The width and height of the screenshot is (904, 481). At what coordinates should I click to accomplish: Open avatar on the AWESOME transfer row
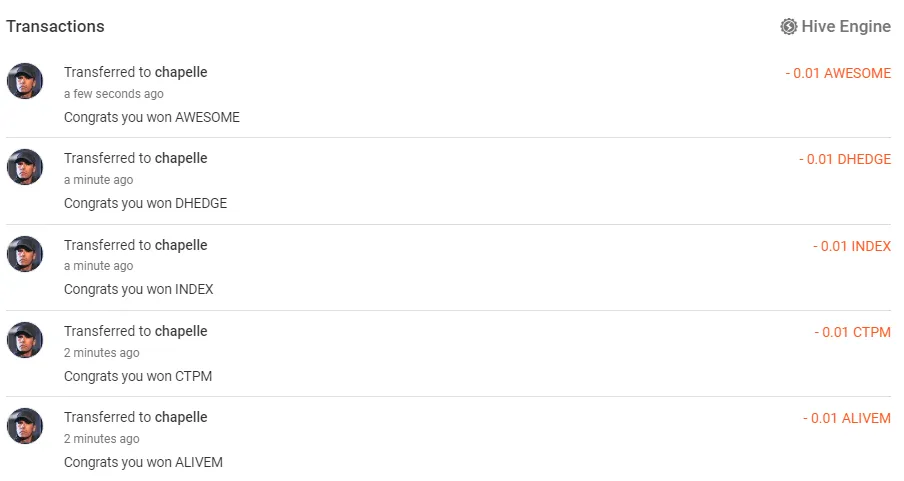pos(25,81)
